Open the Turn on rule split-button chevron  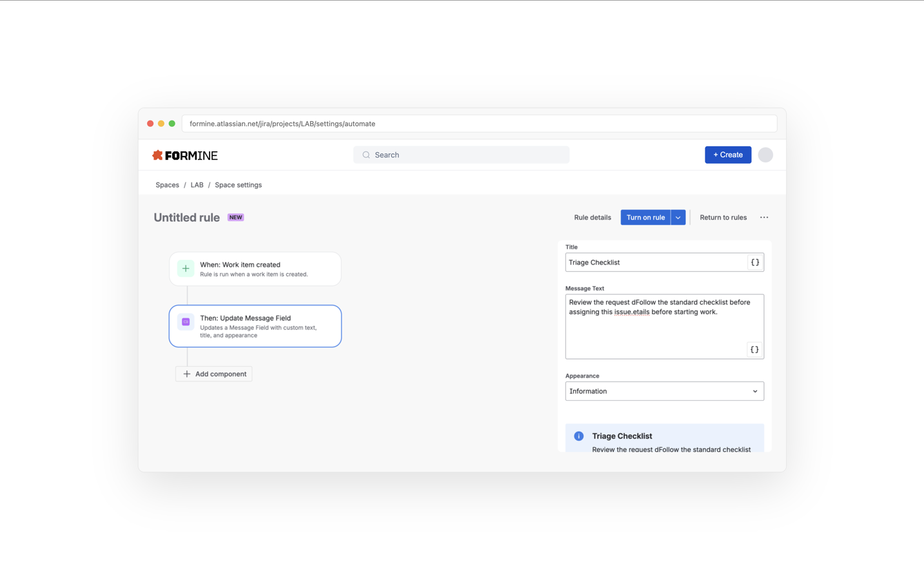coord(678,217)
